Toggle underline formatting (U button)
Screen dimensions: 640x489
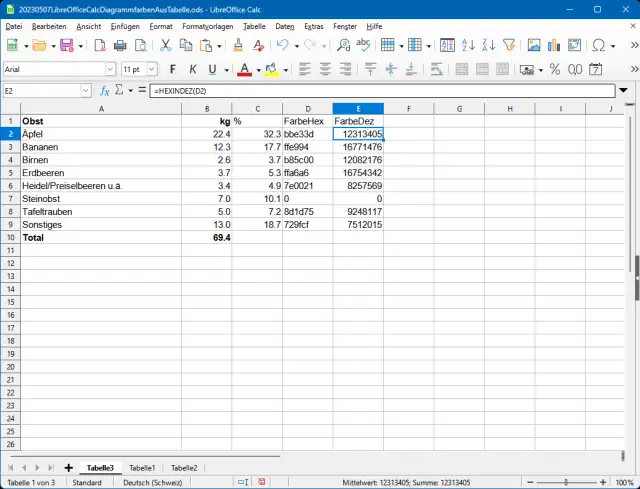[x=212, y=69]
